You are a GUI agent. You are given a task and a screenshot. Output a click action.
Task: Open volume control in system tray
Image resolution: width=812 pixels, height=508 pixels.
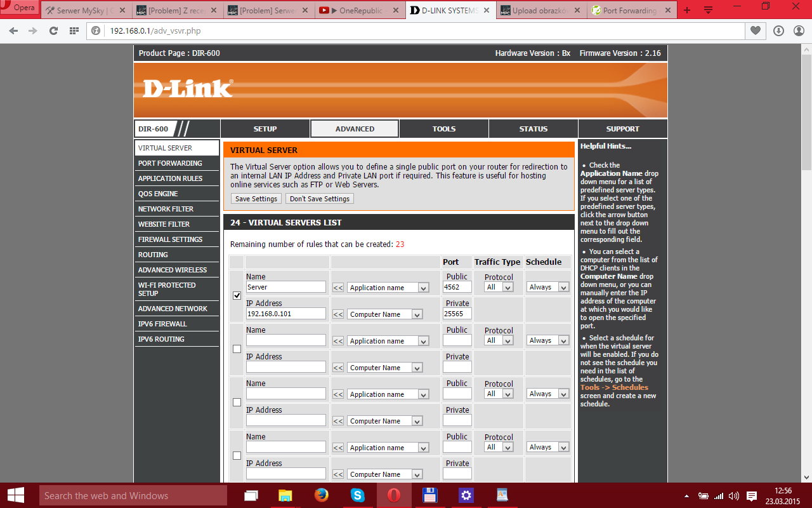pyautogui.click(x=734, y=495)
